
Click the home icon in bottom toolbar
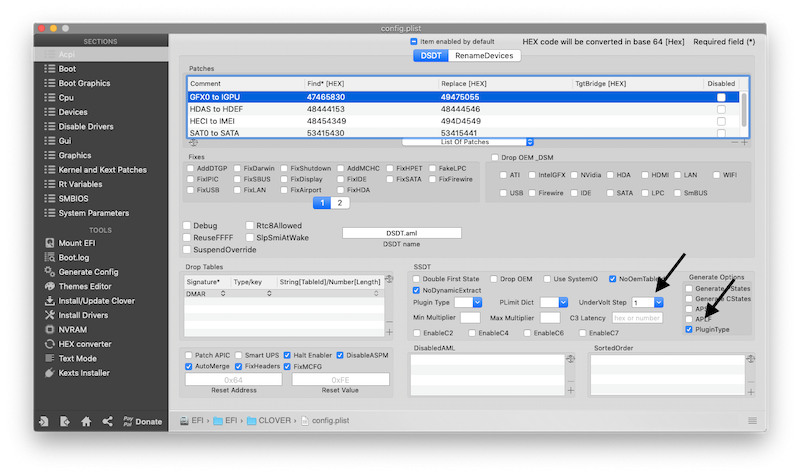[86, 421]
